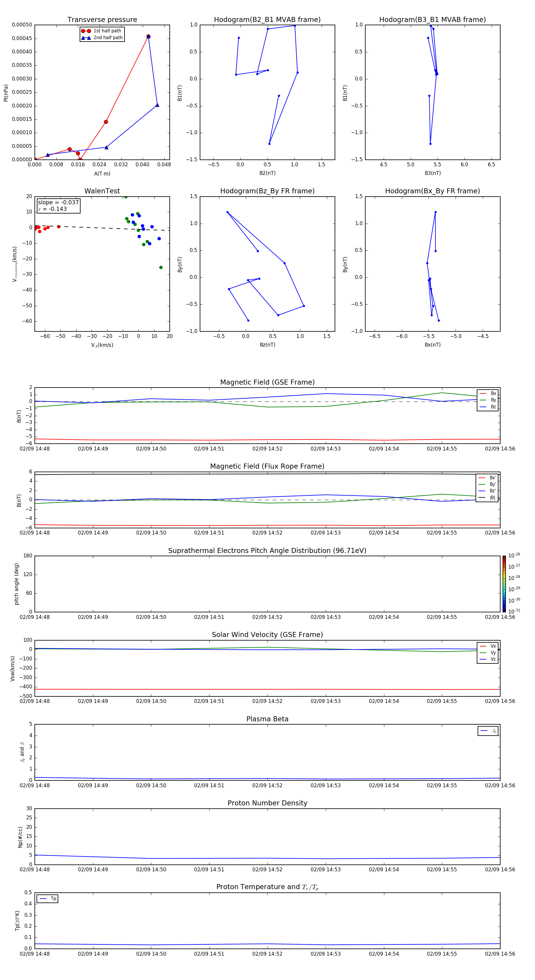
Task: Click the '10^-31' colorbar label
Action: pos(514,611)
